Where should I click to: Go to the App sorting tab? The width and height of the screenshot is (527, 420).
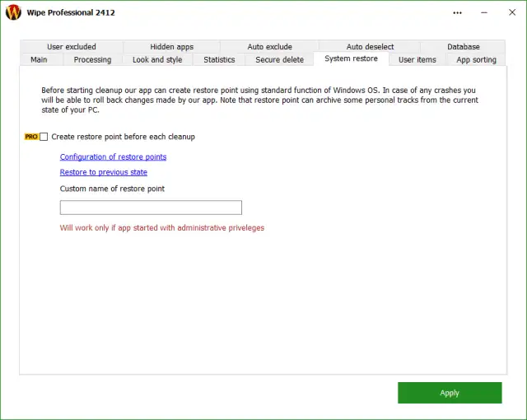click(x=476, y=60)
